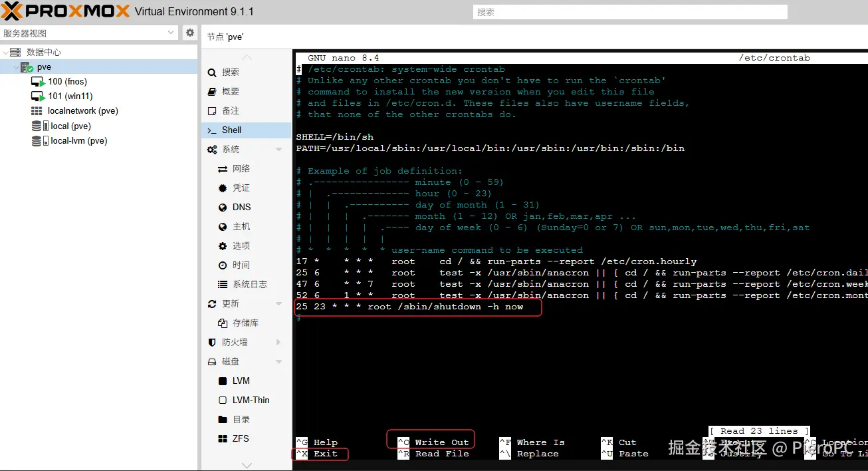This screenshot has width=868, height=471.
Task: Open 防火墙 firewall section
Action: click(x=235, y=342)
